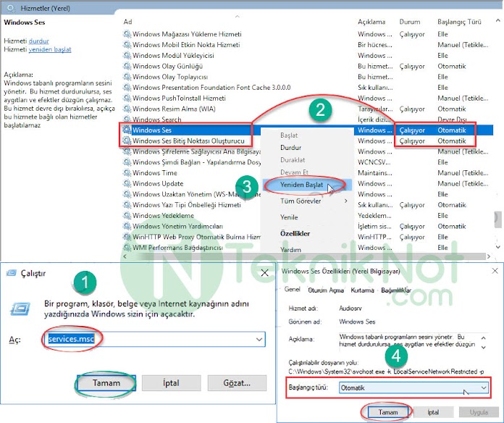Confirm with Tamam in Windows Ses Özellikleri

coord(388,412)
